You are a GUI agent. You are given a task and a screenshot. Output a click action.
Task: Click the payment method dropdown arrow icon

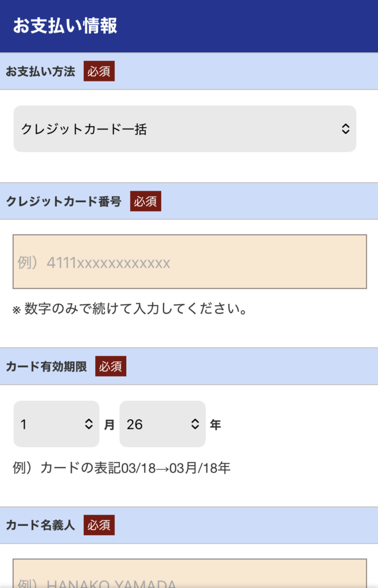[345, 129]
